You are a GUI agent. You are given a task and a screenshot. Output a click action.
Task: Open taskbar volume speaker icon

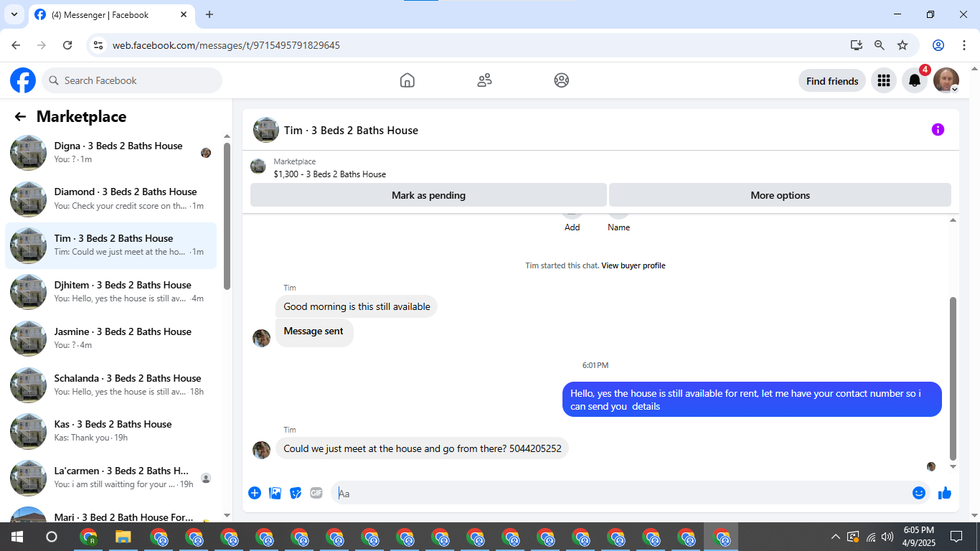click(x=887, y=537)
